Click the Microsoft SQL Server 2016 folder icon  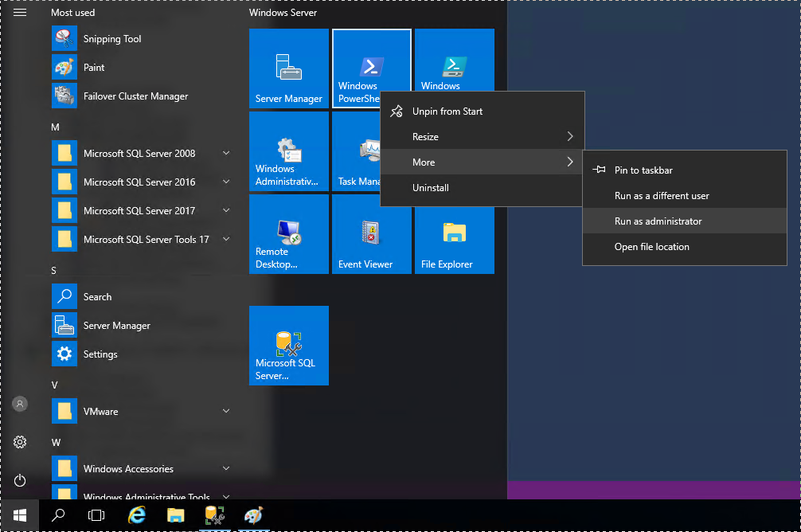(64, 182)
